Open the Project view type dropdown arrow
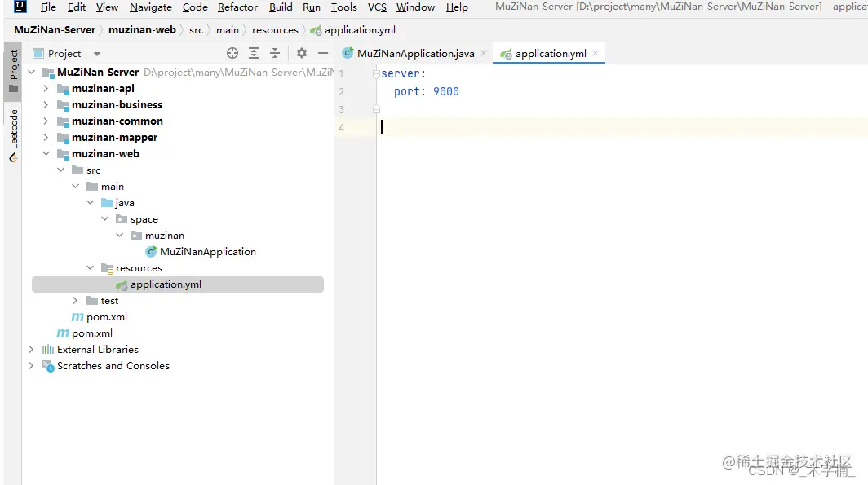868x485 pixels. point(97,54)
